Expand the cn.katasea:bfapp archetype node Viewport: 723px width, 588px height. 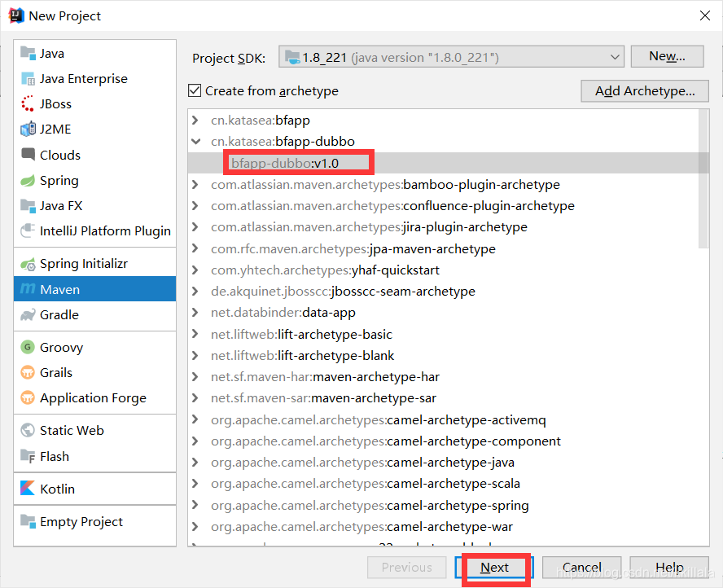pos(195,121)
